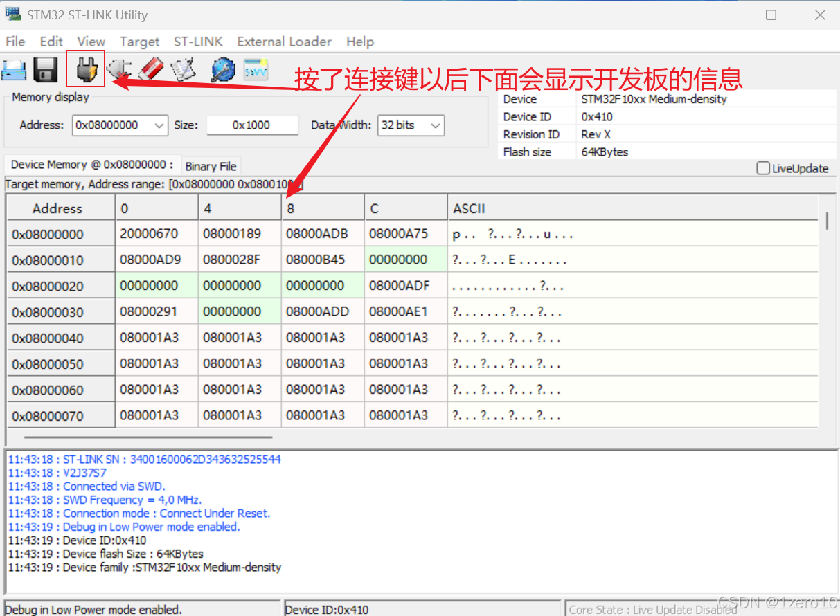Screen dimensions: 840x616
Task: Click the Address column header
Action: pyautogui.click(x=61, y=208)
